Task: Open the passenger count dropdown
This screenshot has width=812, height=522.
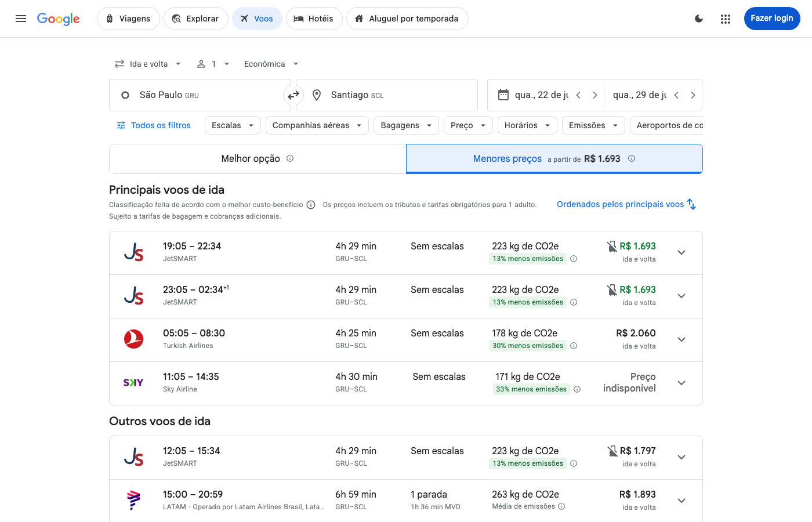Action: [x=213, y=64]
